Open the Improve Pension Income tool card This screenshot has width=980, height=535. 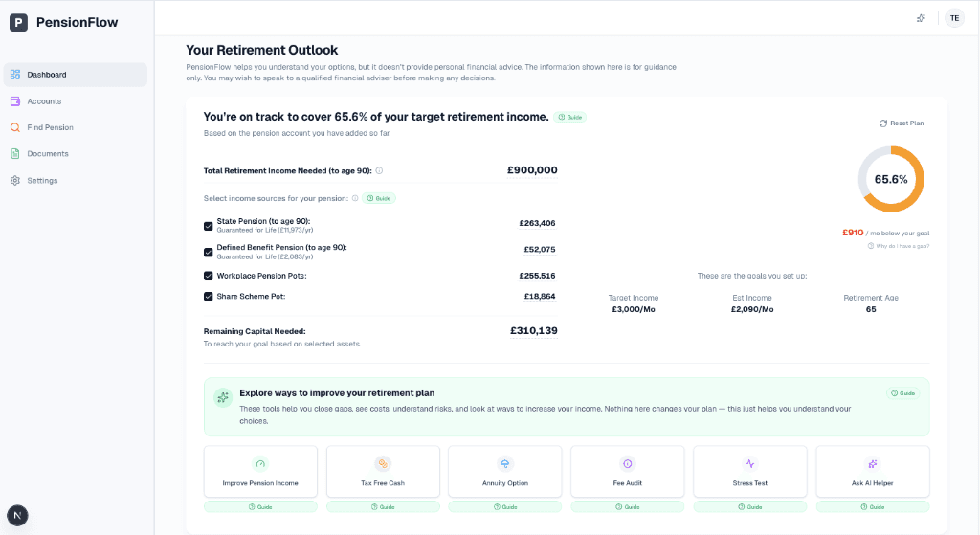[x=260, y=471]
